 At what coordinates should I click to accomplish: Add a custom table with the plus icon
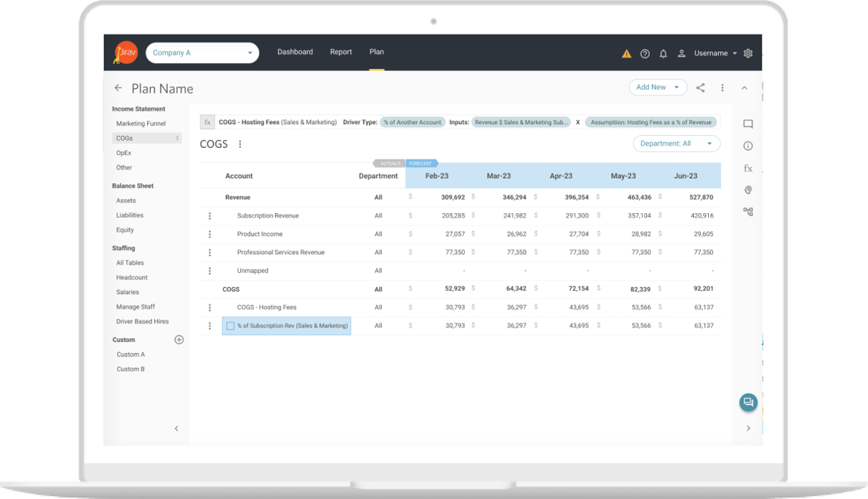[x=178, y=339]
